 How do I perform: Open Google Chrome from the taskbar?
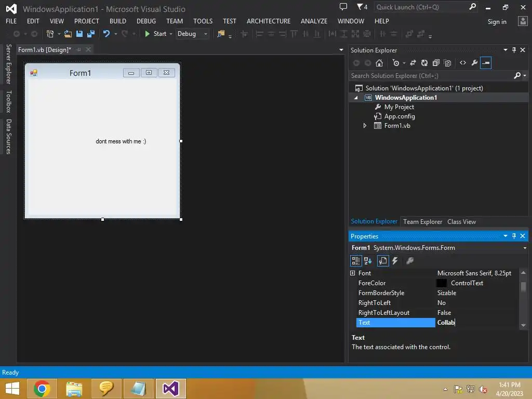(x=42, y=389)
